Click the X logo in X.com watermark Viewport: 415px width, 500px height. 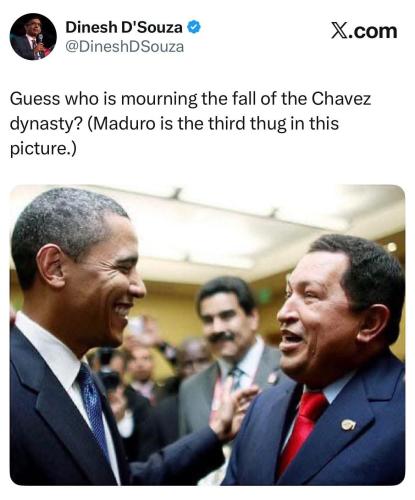[x=339, y=31]
